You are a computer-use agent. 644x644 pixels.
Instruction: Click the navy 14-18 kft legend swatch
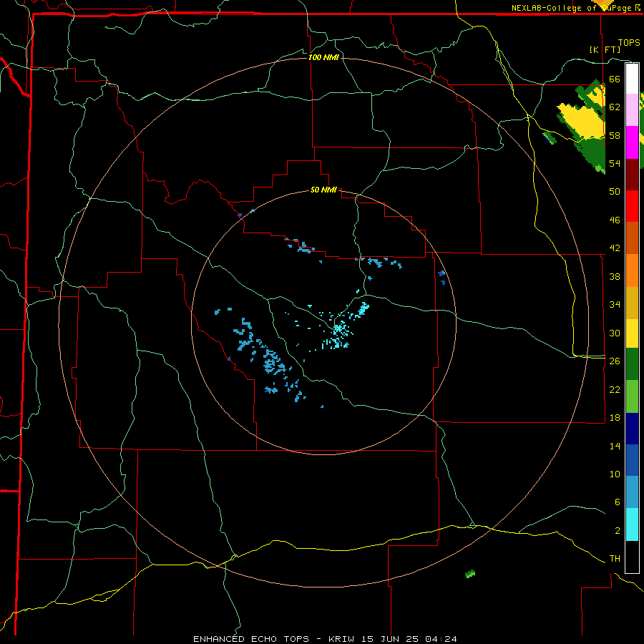click(632, 429)
